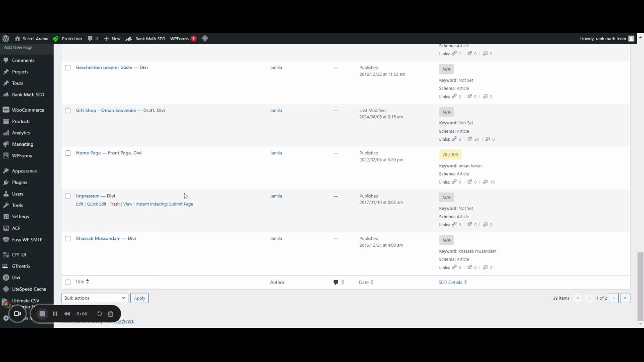Delete recording with the trash icon
The image size is (644, 362).
[x=110, y=314]
